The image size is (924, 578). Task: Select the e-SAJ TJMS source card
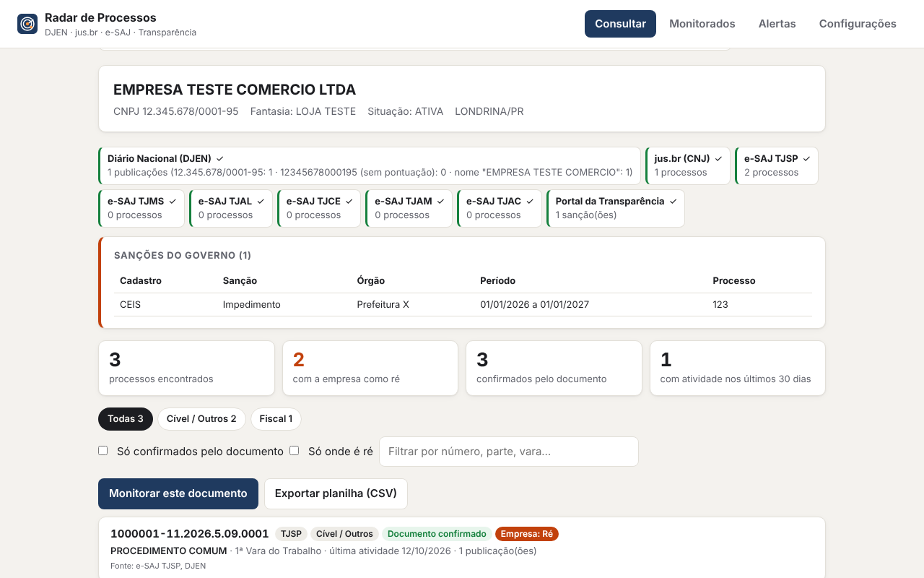pos(141,208)
